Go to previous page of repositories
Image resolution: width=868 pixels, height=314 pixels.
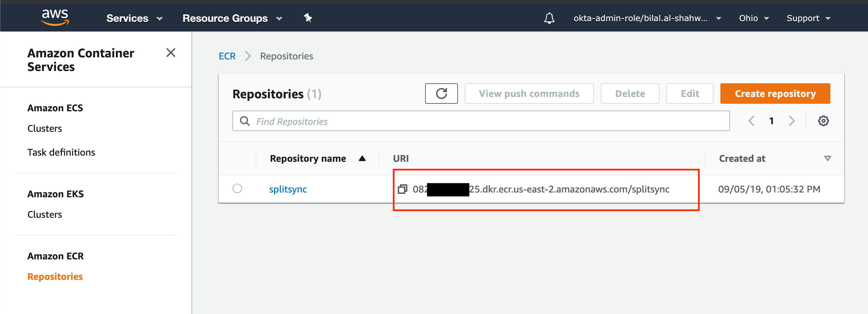(751, 121)
